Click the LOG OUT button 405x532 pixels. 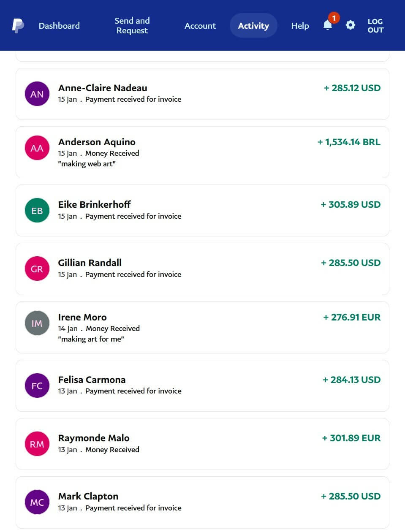coord(375,26)
